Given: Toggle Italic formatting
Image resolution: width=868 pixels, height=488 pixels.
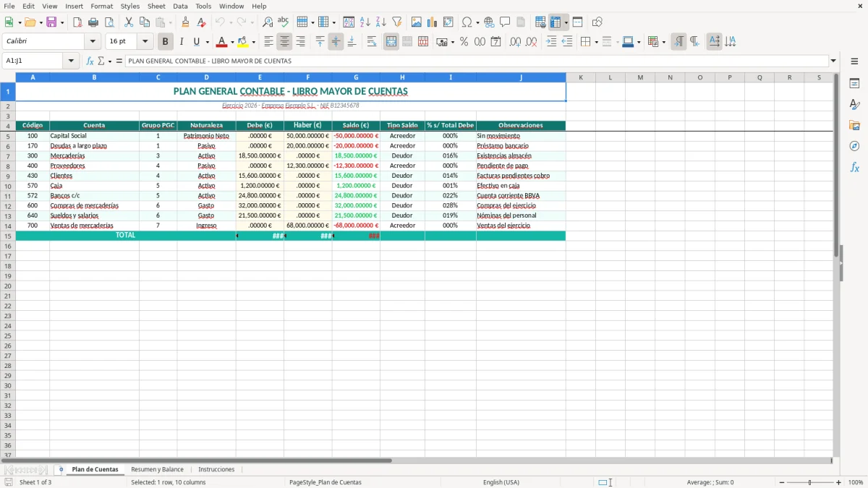Looking at the screenshot, I should click(x=182, y=42).
